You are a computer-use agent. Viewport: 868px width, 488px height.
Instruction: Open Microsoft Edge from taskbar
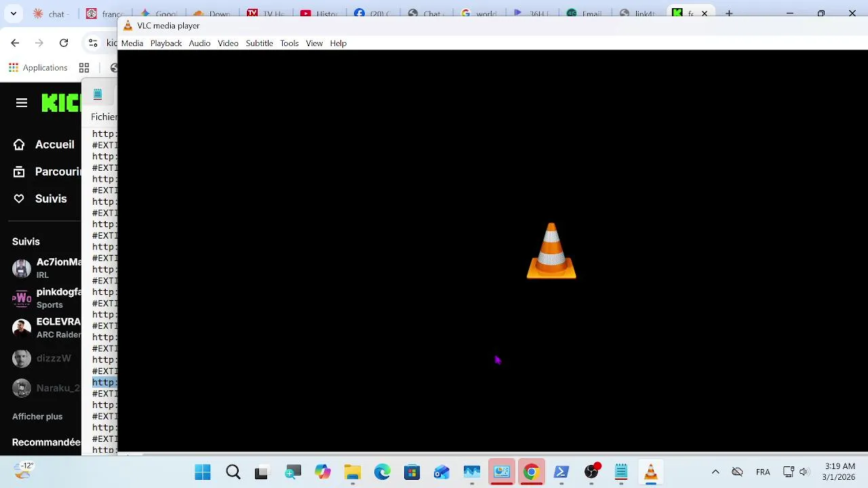[382, 472]
